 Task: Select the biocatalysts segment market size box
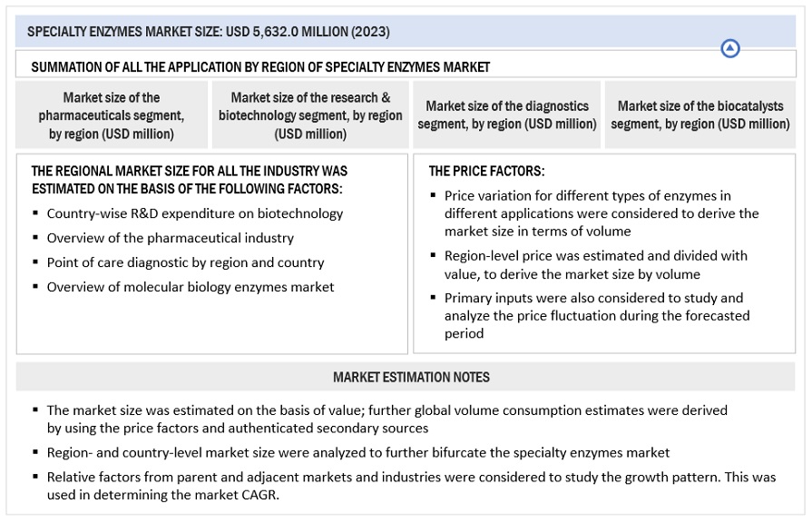[x=699, y=115]
